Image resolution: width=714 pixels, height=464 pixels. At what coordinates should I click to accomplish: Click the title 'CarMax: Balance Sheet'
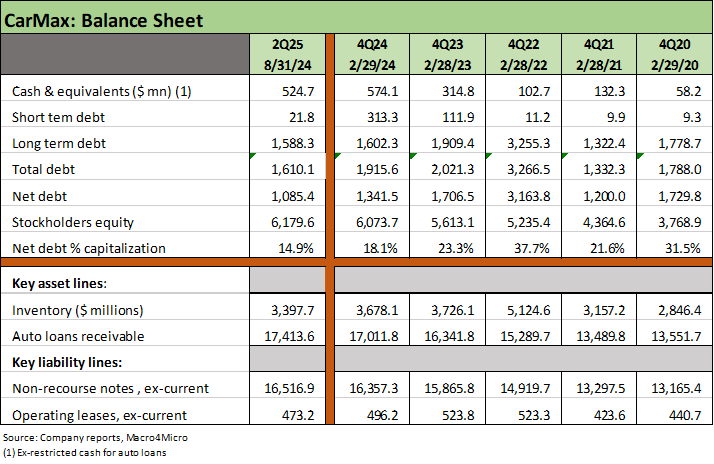click(103, 20)
